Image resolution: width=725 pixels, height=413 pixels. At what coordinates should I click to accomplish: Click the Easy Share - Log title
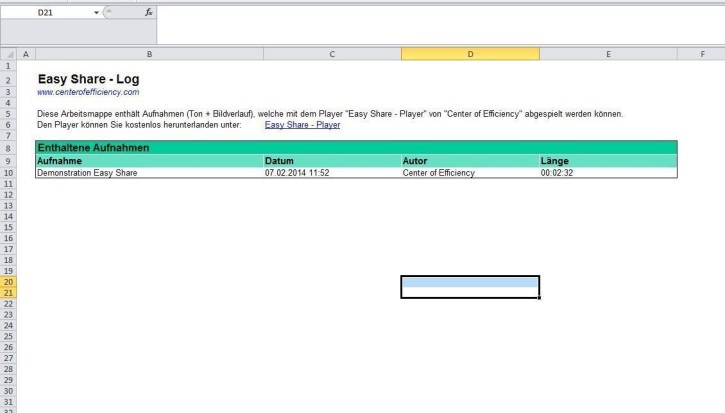88,79
